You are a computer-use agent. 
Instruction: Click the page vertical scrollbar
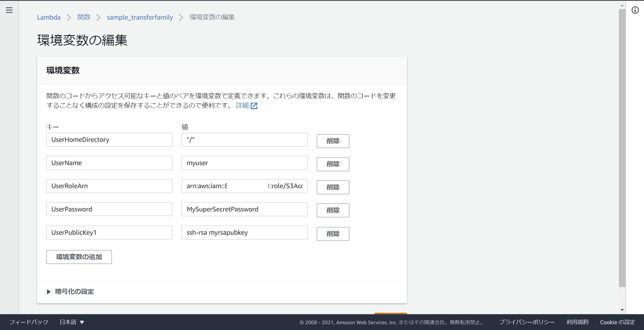point(622,148)
